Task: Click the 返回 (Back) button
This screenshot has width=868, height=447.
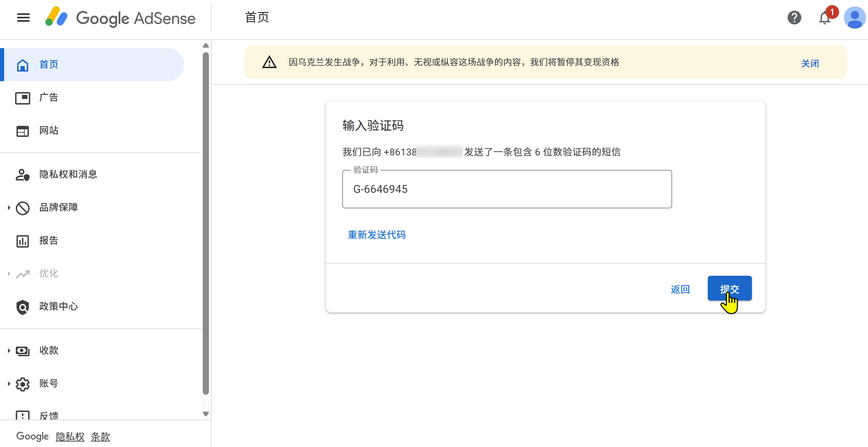Action: tap(680, 290)
